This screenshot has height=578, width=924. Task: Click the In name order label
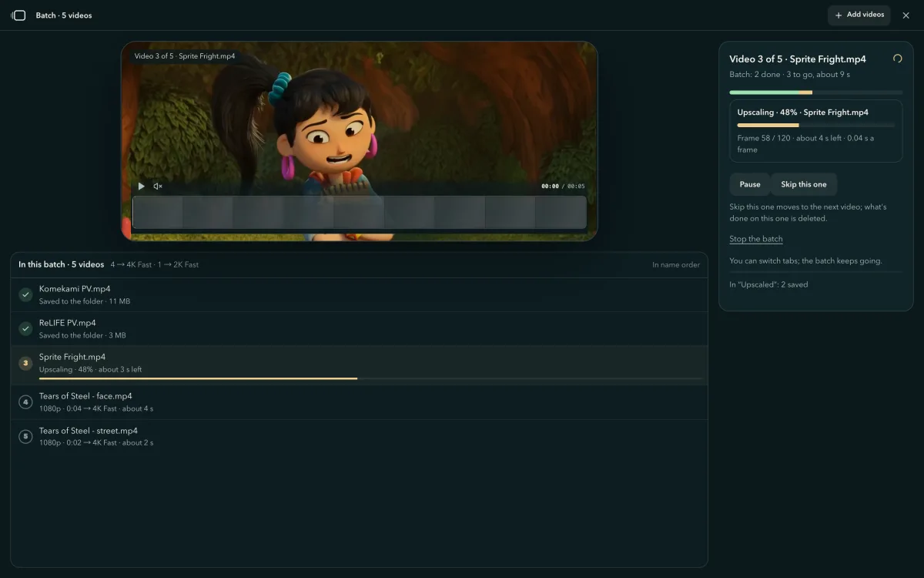(x=676, y=265)
